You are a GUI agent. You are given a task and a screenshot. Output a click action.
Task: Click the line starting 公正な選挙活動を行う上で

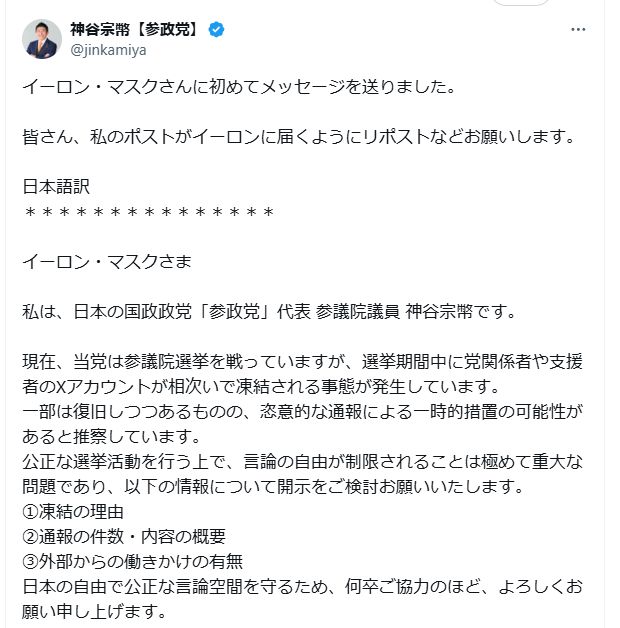(x=302, y=462)
